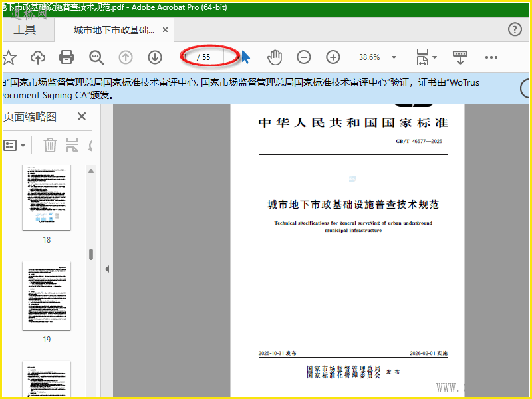The height and width of the screenshot is (399, 532).
Task: Activate the hand pan tool
Action: tap(275, 57)
